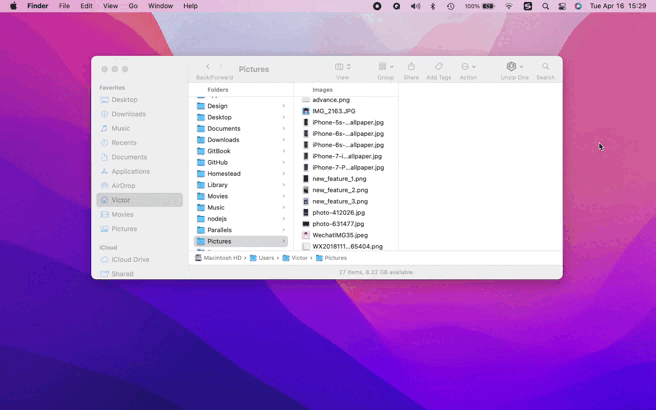656x410 pixels.
Task: Open Control Center in menu bar
Action: (x=562, y=6)
